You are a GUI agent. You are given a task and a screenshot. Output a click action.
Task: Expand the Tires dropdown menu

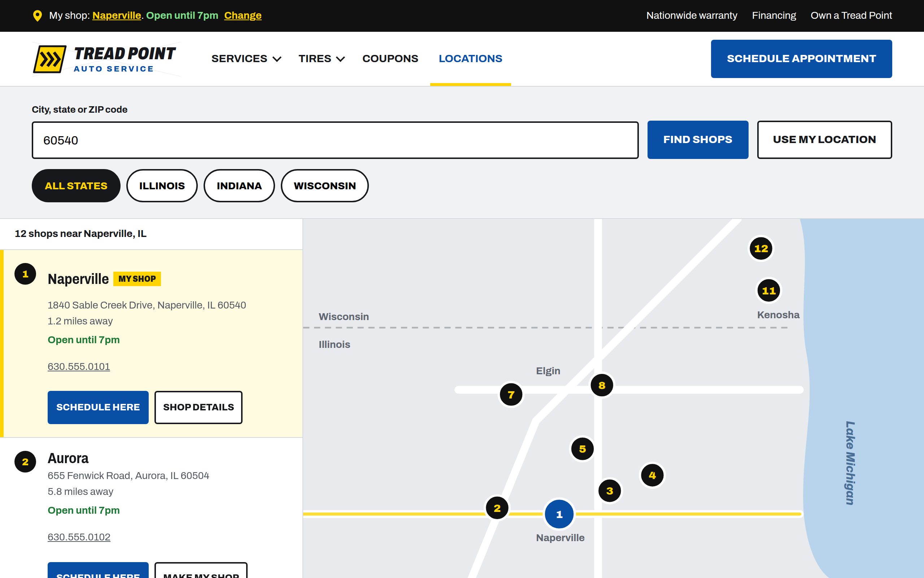pyautogui.click(x=322, y=59)
